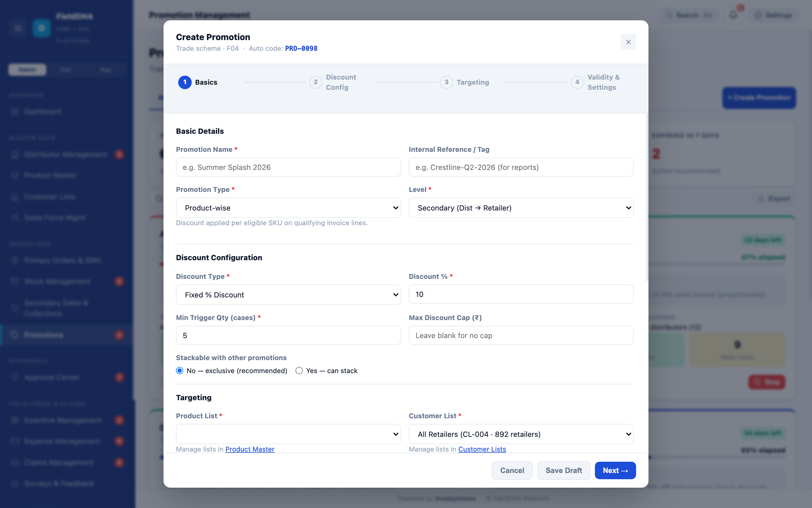The image size is (812, 508).
Task: Click the blue Create Promotion button behind dialog
Action: click(759, 98)
